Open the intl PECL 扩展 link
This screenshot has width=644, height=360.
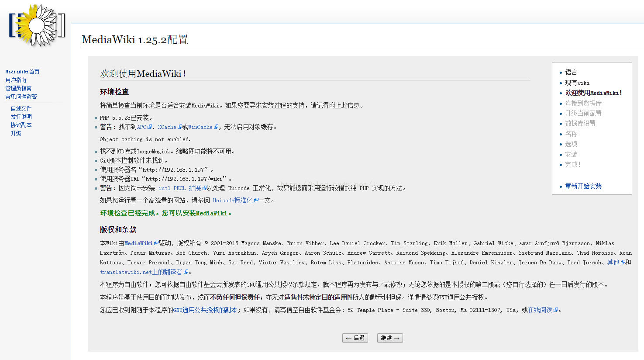(x=182, y=188)
